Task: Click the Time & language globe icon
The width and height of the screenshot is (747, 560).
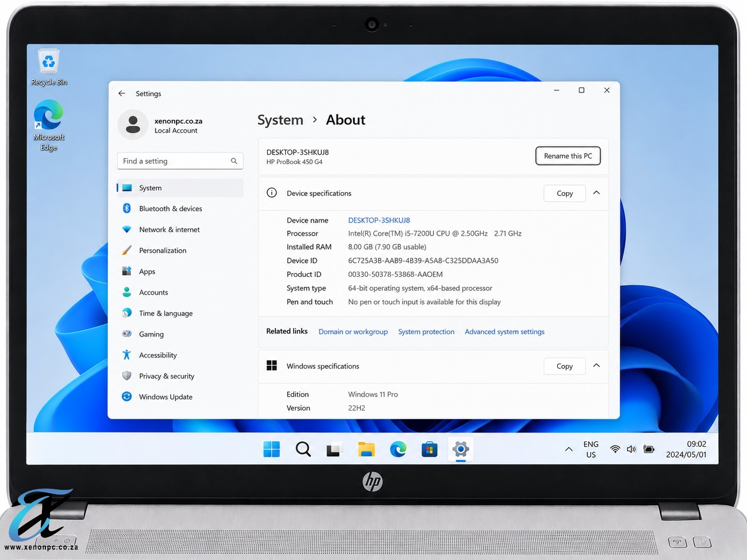Action: (127, 313)
